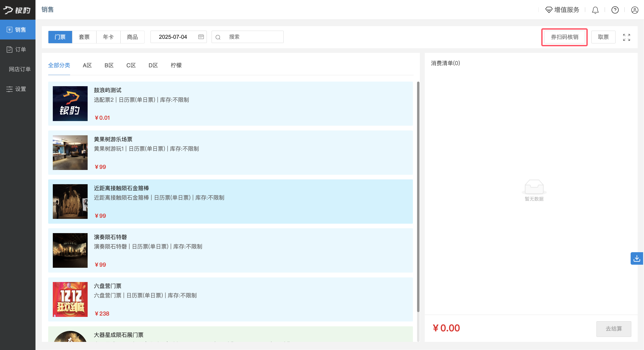Switch to the 商品 tab
This screenshot has height=350, width=644.
coord(133,37)
